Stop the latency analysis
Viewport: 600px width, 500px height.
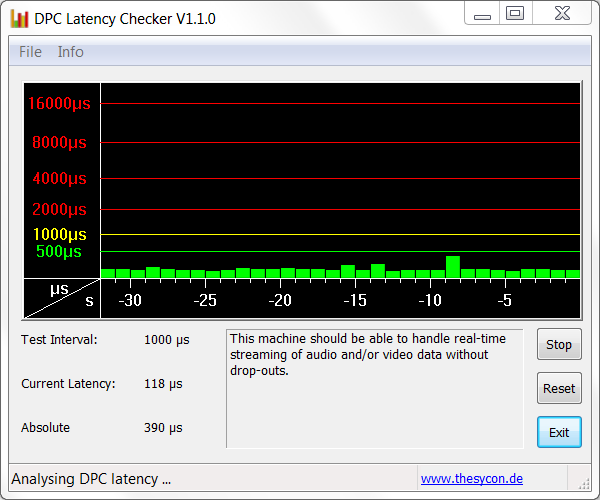[x=559, y=344]
